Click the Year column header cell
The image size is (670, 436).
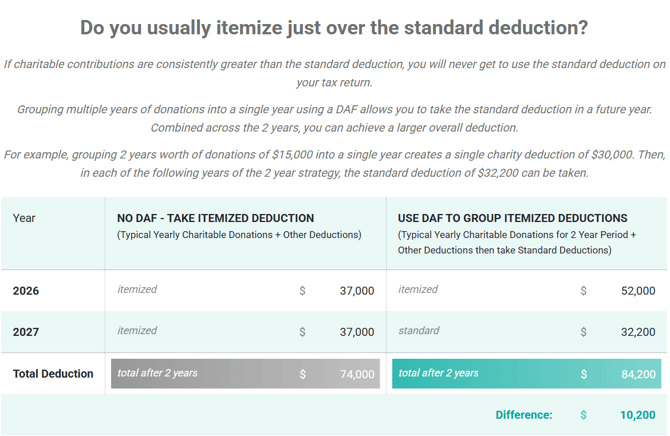(24, 218)
